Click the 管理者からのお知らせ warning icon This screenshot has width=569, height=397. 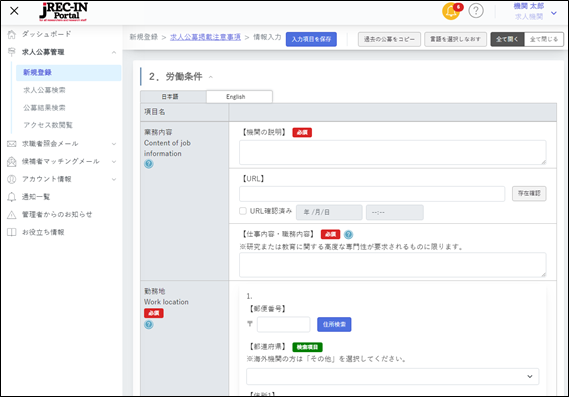12,214
